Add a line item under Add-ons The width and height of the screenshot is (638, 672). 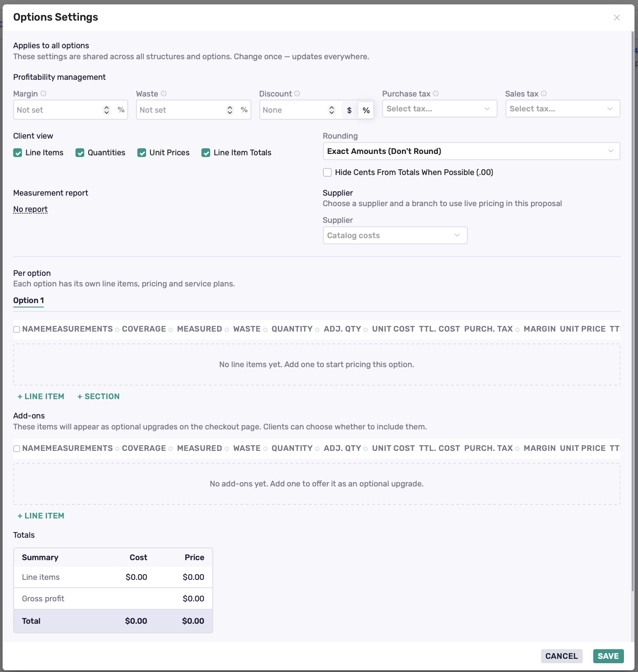[x=41, y=516]
